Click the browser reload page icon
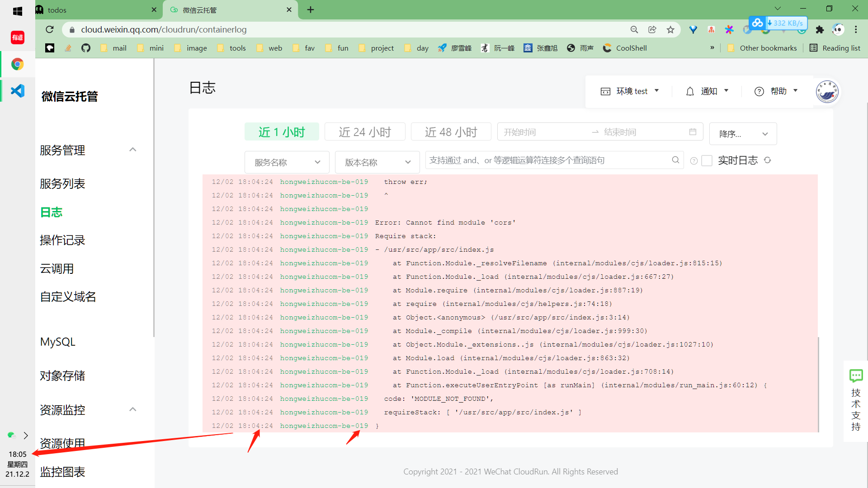The height and width of the screenshot is (488, 868). [x=50, y=29]
